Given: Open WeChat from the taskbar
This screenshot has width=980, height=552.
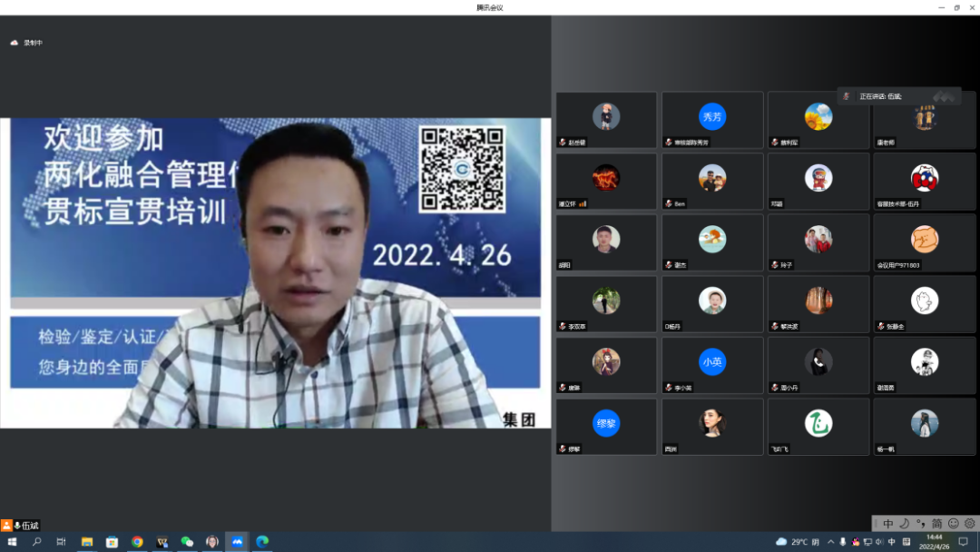Looking at the screenshot, I should click(x=187, y=542).
